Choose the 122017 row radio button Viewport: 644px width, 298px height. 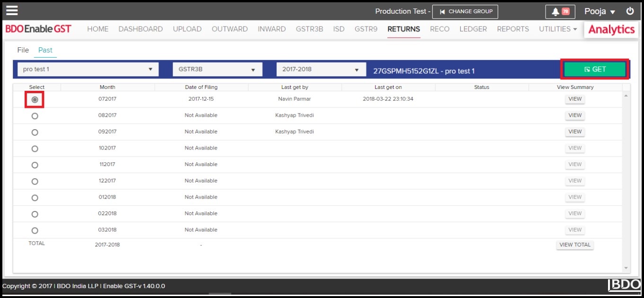pos(35,181)
